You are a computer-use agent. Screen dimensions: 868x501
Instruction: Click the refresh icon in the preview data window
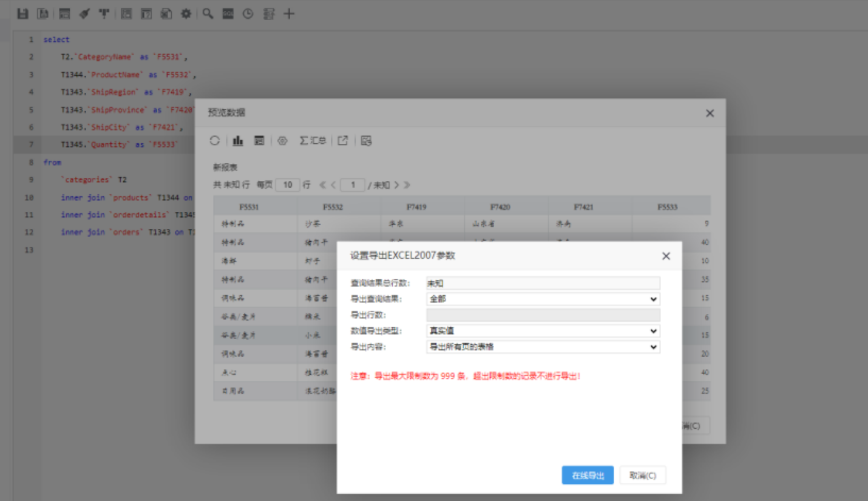215,140
